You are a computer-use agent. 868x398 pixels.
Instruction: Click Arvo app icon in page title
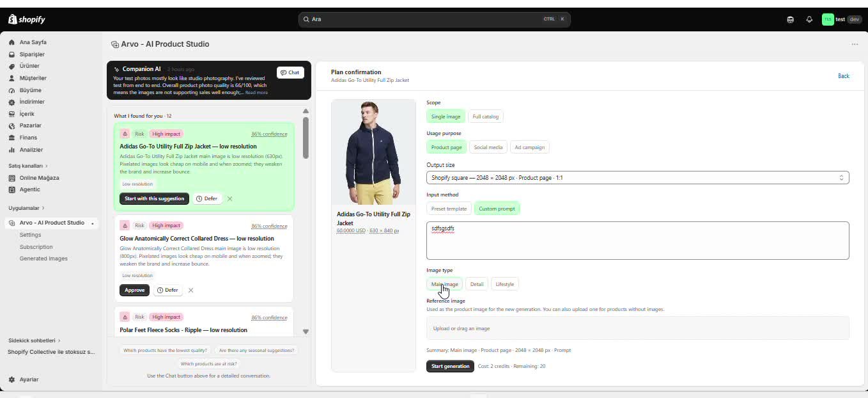pos(115,44)
